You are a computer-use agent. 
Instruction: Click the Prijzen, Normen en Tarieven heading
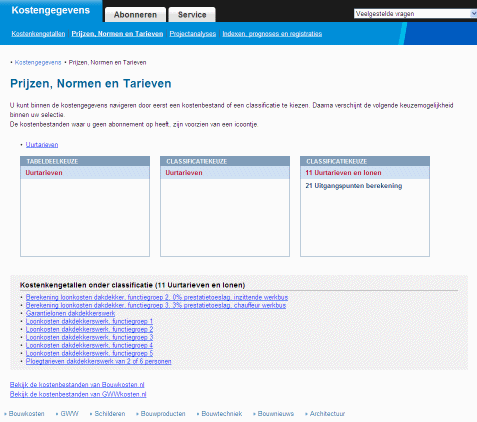coord(91,83)
